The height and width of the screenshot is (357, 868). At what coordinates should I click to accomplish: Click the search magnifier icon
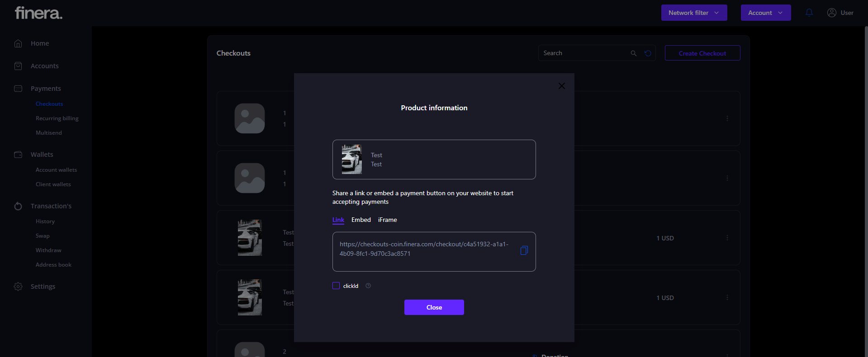633,53
